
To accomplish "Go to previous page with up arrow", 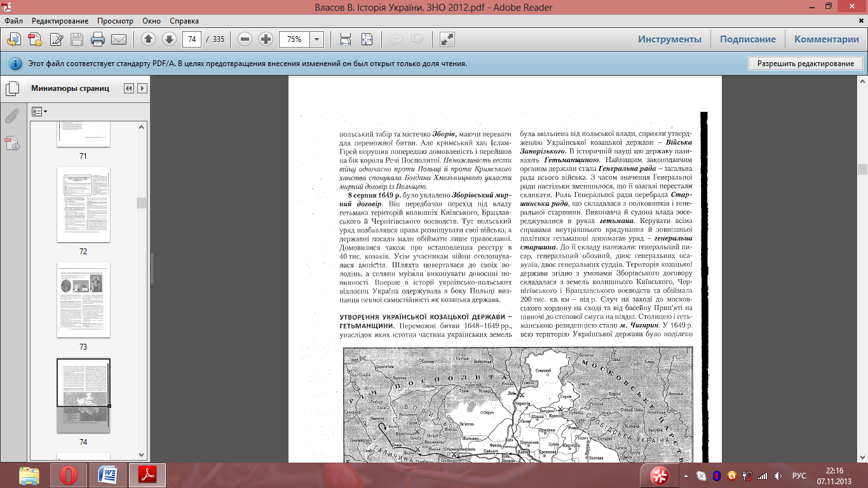I will pyautogui.click(x=149, y=39).
